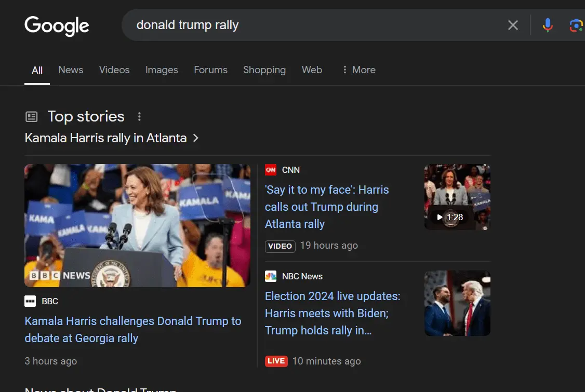Viewport: 585px width, 392px height.
Task: Open Google Lens image search icon
Action: pyautogui.click(x=576, y=25)
